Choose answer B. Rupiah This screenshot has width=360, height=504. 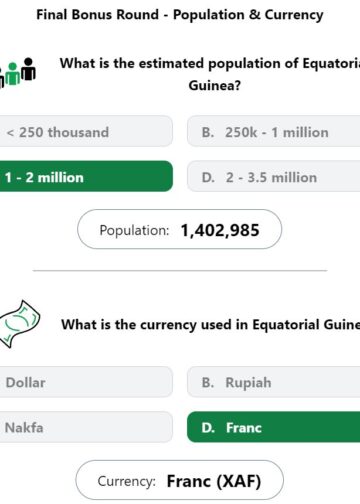274,382
